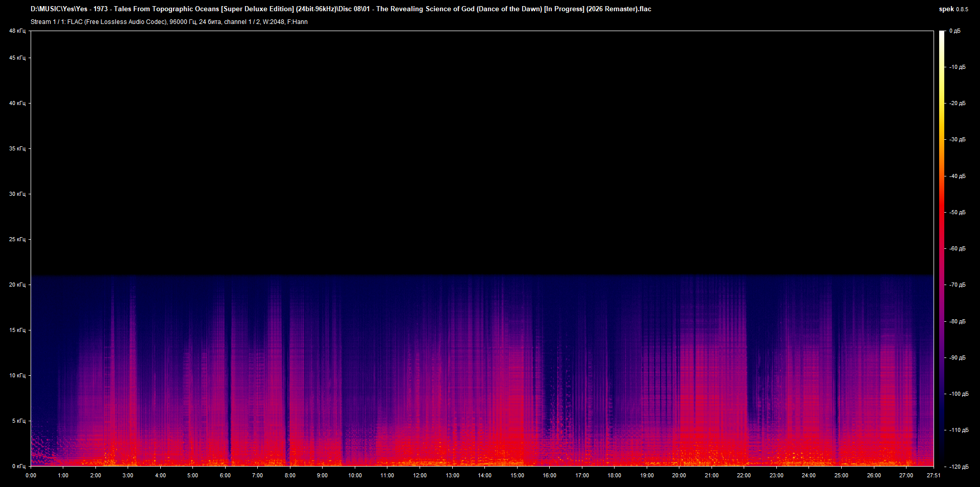
Task: Click the '-50 дБ' level label
Action: [x=958, y=212]
